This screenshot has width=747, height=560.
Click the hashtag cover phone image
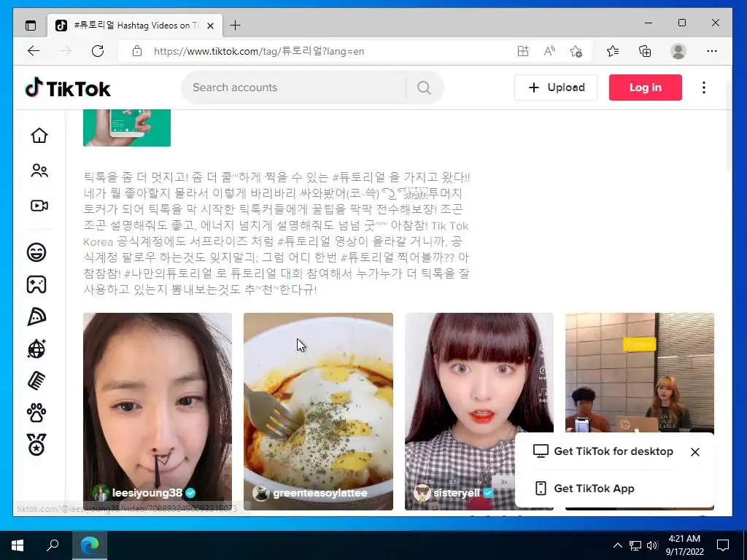point(127,128)
